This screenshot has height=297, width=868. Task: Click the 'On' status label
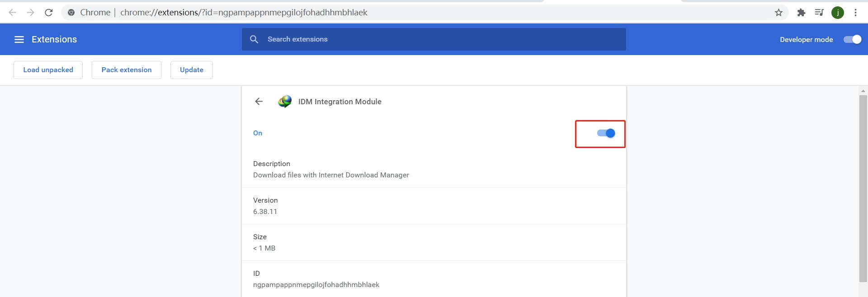pyautogui.click(x=258, y=133)
